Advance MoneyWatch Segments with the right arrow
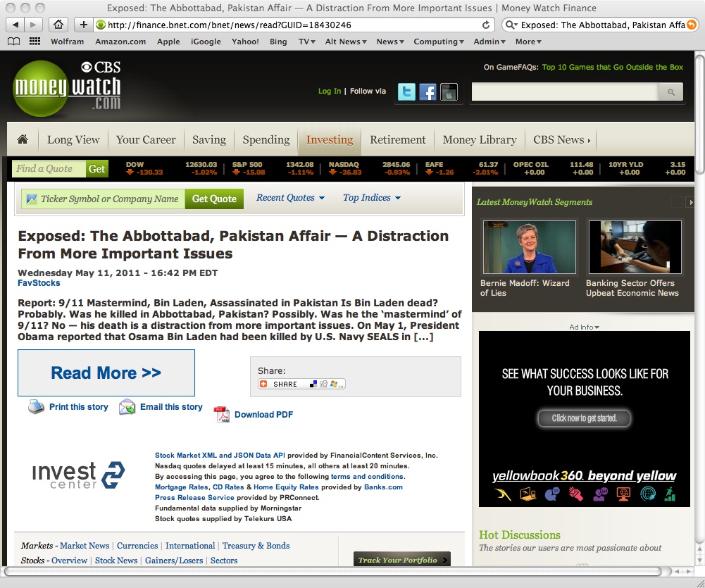The image size is (705, 588). (691, 202)
